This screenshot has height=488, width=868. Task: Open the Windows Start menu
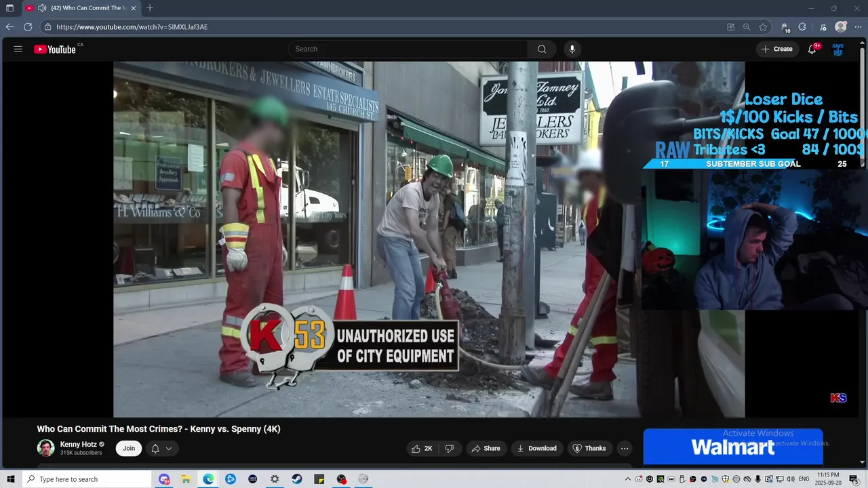tap(10, 479)
